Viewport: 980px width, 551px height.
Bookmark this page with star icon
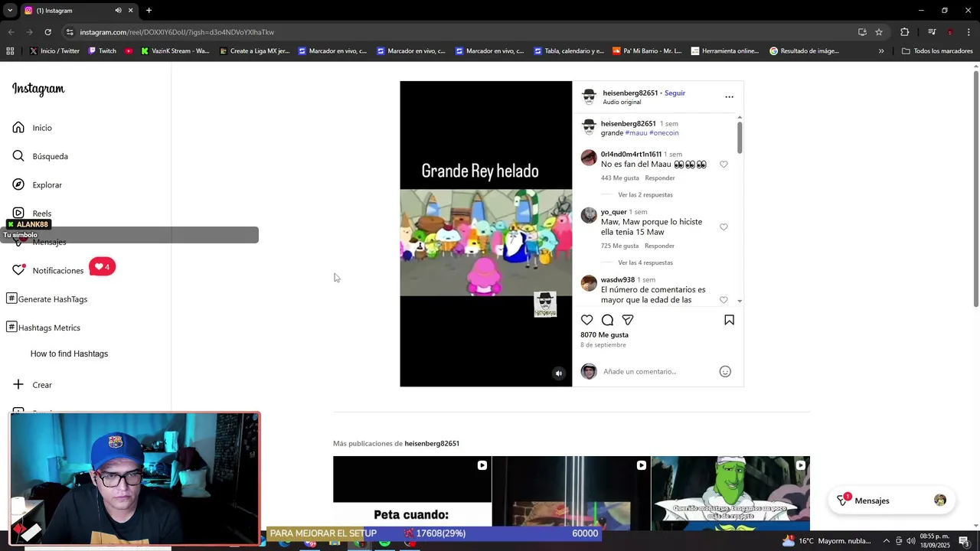point(879,32)
